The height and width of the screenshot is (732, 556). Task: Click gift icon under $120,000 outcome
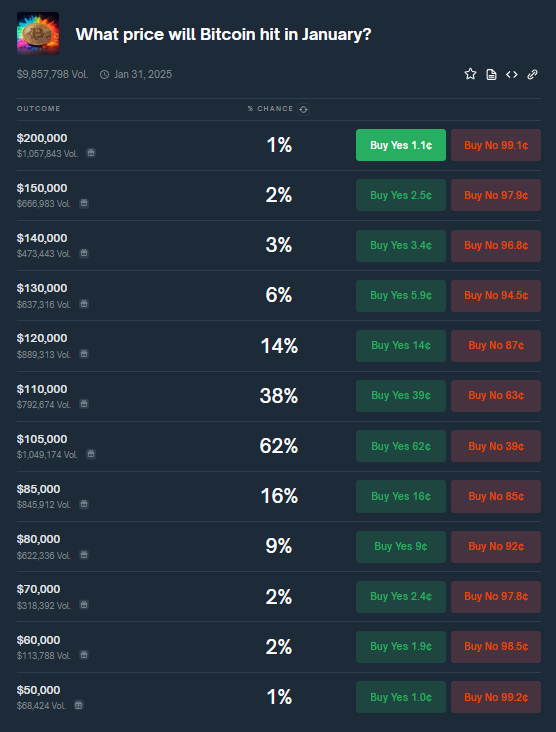[x=84, y=354]
